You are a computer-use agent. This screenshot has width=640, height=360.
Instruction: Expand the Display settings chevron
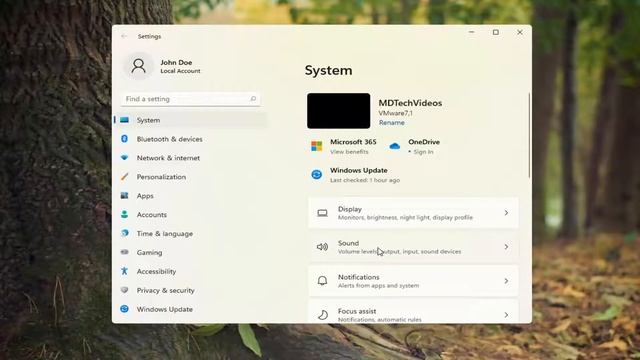(x=506, y=213)
